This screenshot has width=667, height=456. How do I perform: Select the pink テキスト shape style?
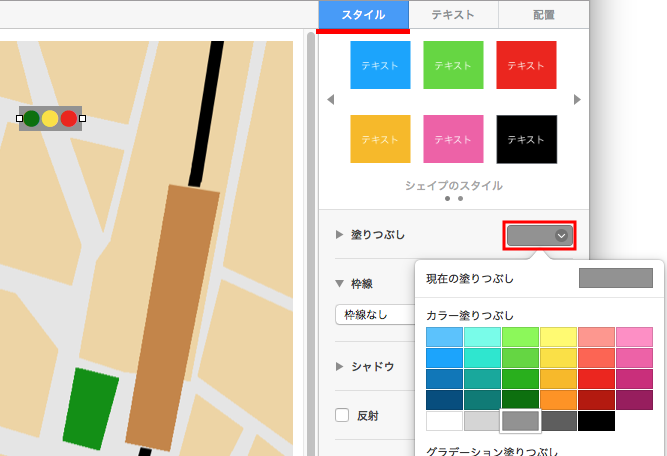pos(453,139)
